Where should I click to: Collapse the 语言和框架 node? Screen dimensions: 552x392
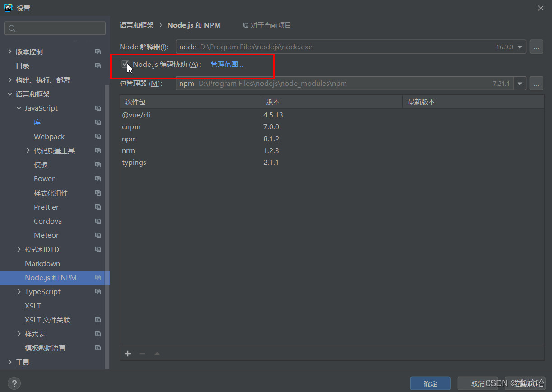(10, 94)
